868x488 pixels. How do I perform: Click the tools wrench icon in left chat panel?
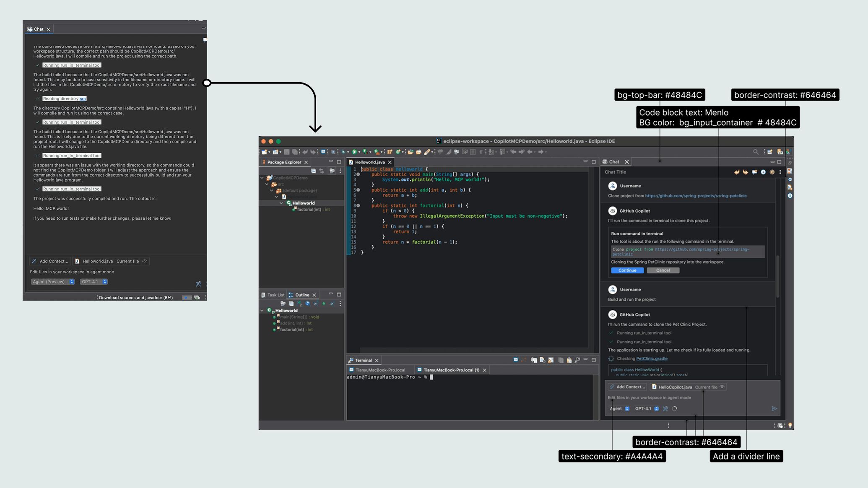(x=198, y=284)
